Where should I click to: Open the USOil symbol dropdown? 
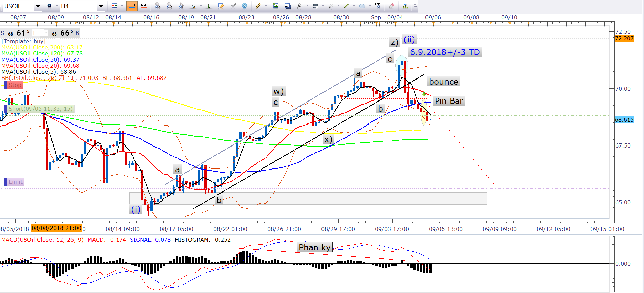38,6
